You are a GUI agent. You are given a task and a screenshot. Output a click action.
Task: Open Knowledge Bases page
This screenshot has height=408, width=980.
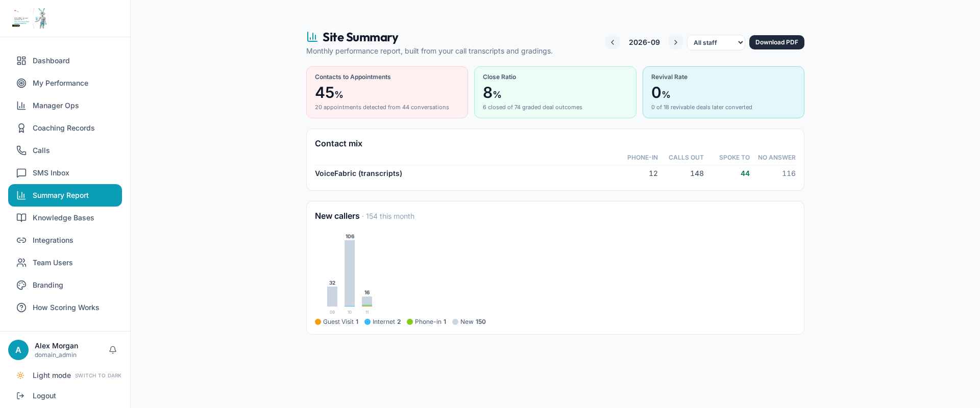click(65, 218)
